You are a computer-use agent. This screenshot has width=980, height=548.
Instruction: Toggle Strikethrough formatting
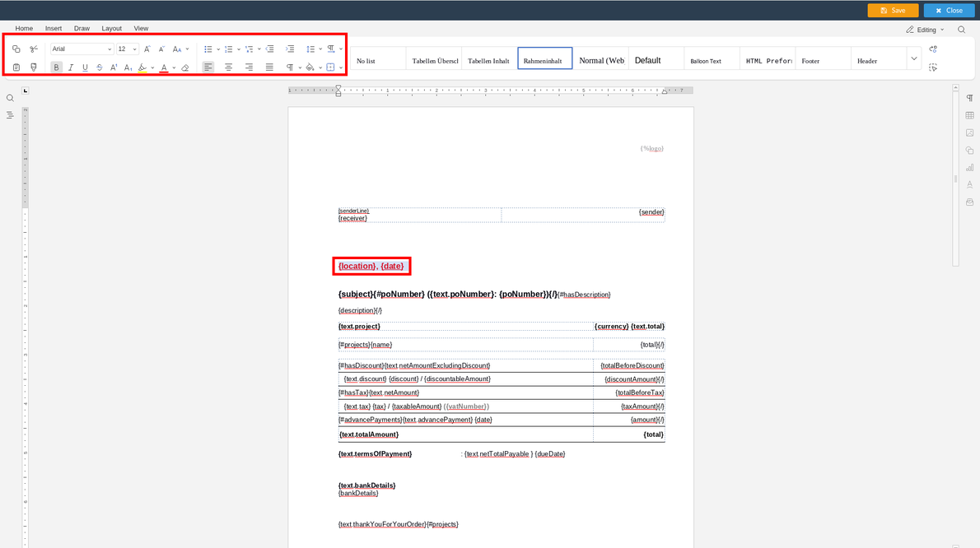click(x=100, y=67)
